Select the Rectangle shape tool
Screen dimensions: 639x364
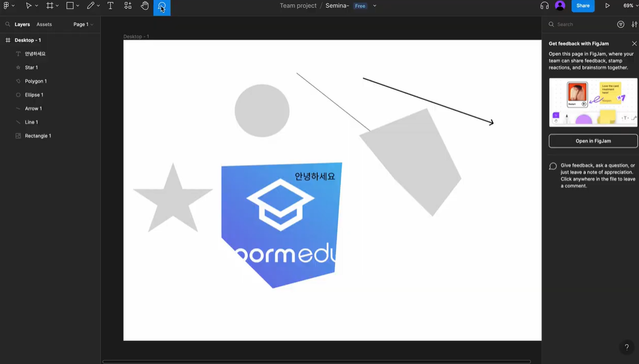[x=70, y=6]
